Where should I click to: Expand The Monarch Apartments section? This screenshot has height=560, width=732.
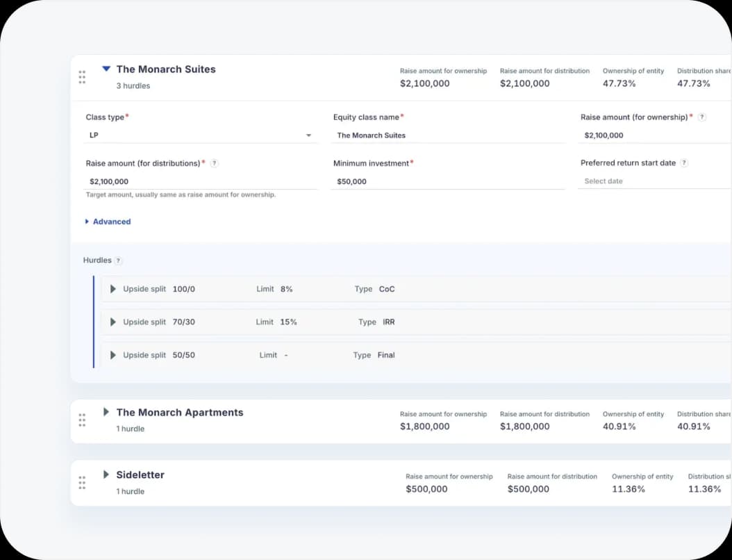pos(106,412)
